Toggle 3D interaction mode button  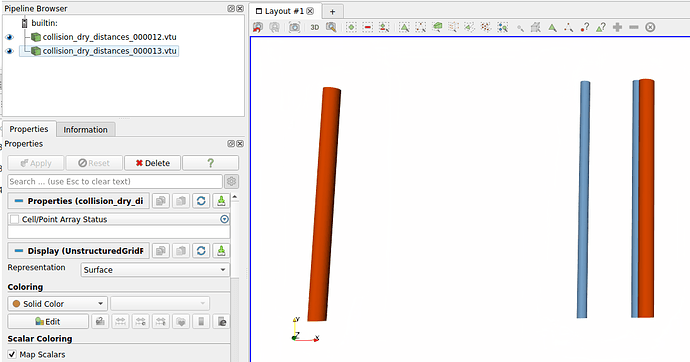[315, 27]
